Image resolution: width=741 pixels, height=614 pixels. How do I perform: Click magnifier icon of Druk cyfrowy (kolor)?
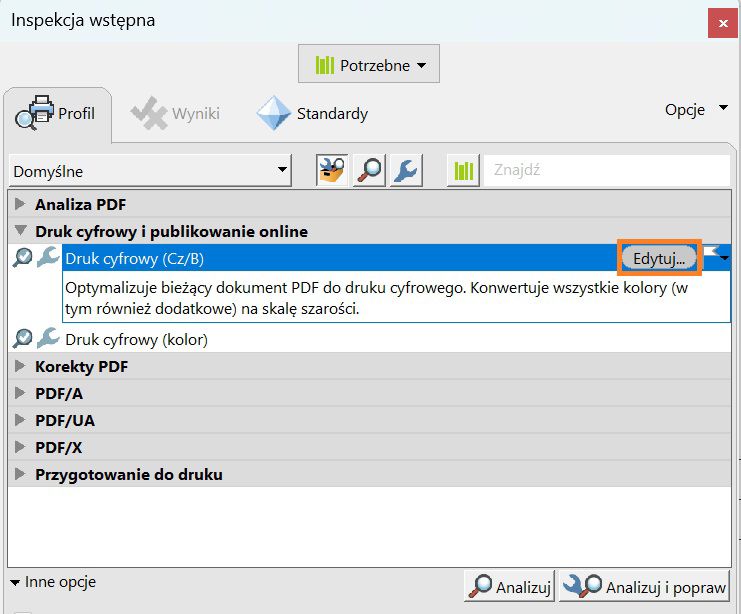[23, 338]
